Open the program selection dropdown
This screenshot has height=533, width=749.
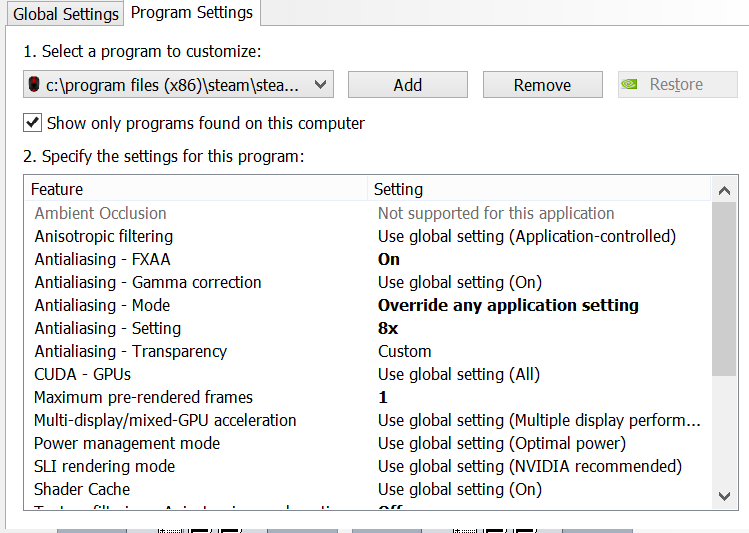coord(178,85)
